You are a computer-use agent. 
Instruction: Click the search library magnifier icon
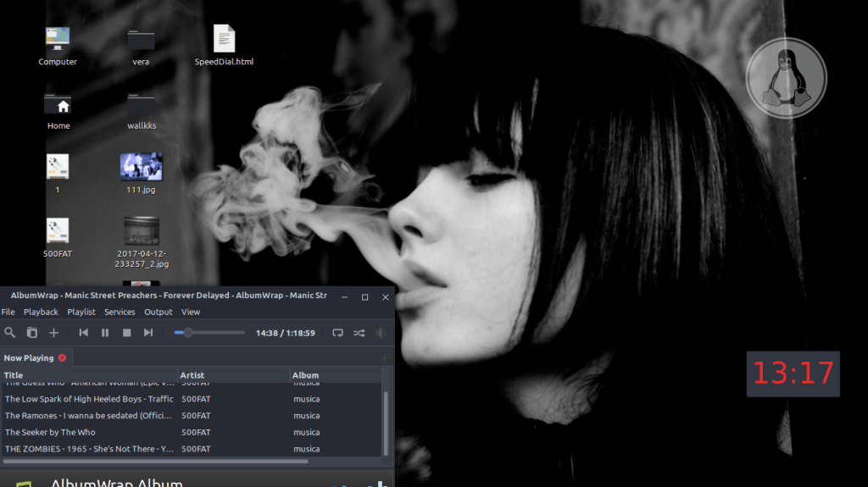pos(10,333)
